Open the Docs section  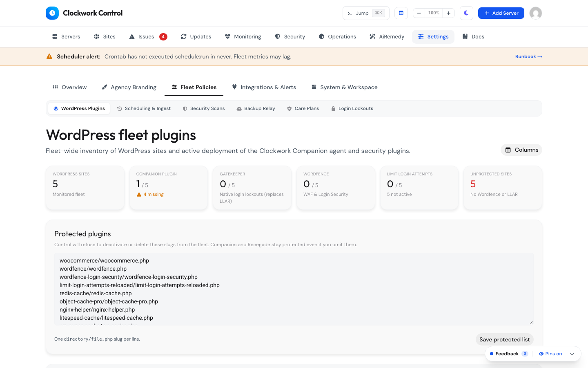pyautogui.click(x=473, y=37)
